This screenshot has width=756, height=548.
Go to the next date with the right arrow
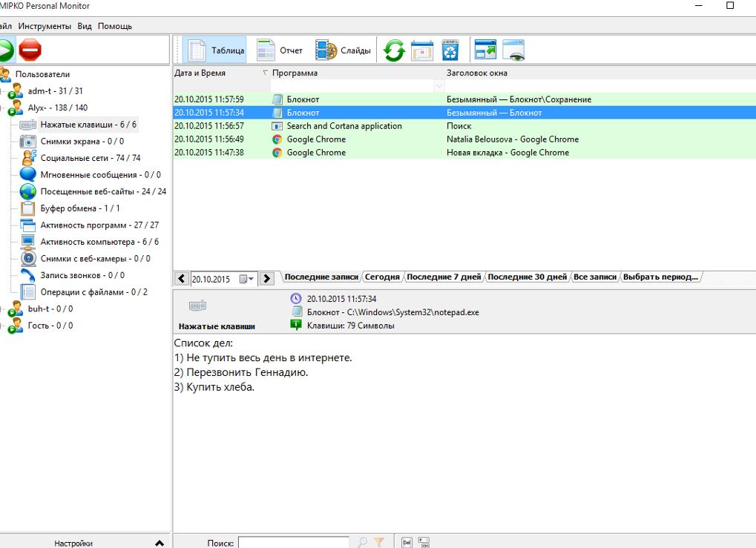pos(266,279)
